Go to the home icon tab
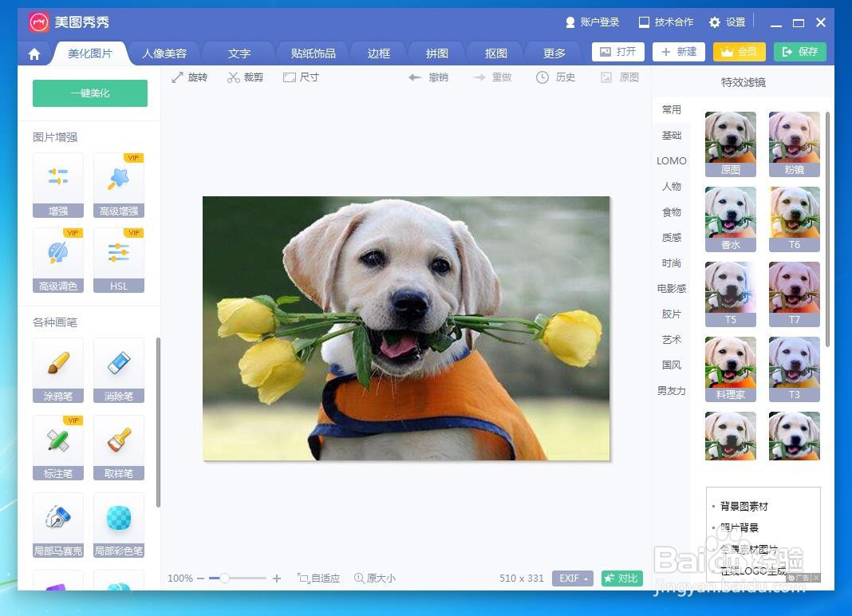Image resolution: width=852 pixels, height=616 pixels. [x=34, y=53]
